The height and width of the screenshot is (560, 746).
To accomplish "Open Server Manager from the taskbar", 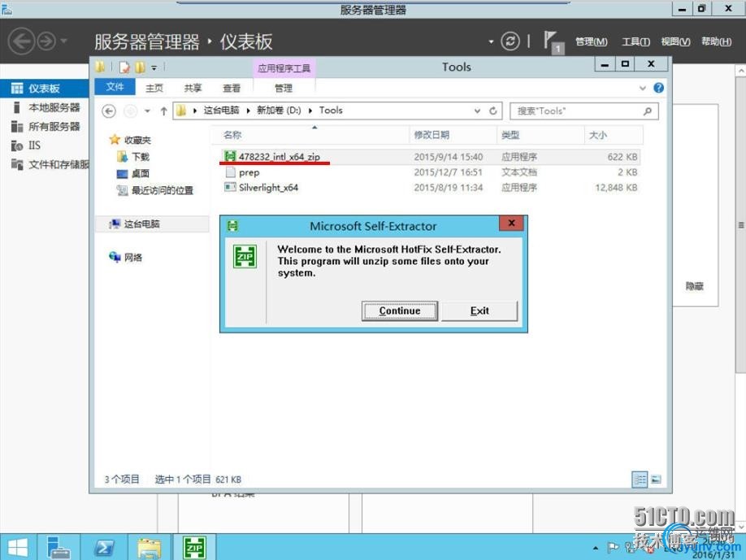I will coord(59,548).
